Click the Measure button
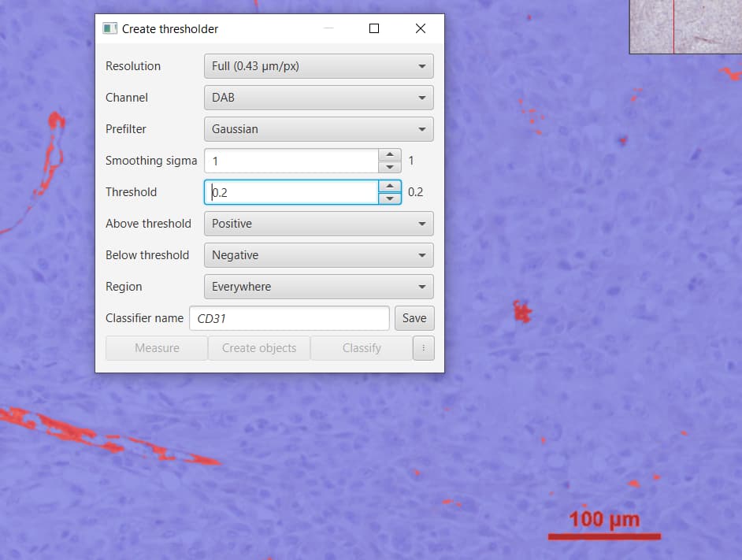The image size is (742, 560). (x=156, y=347)
